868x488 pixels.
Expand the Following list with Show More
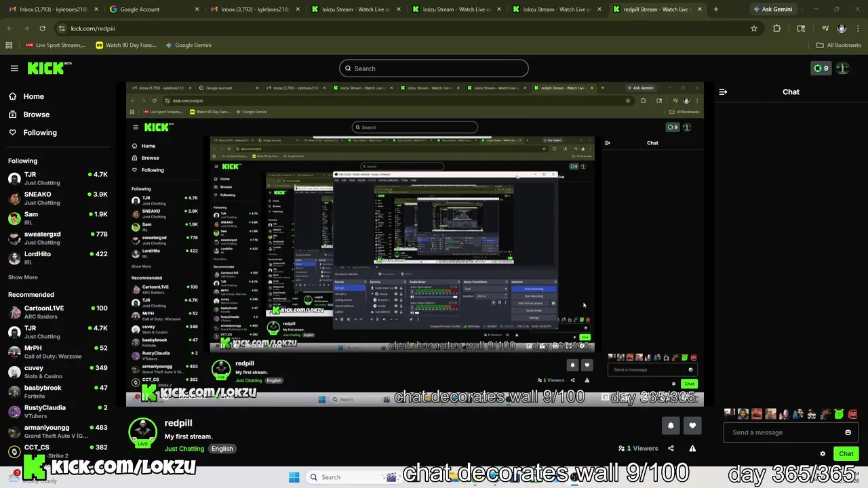tap(23, 277)
